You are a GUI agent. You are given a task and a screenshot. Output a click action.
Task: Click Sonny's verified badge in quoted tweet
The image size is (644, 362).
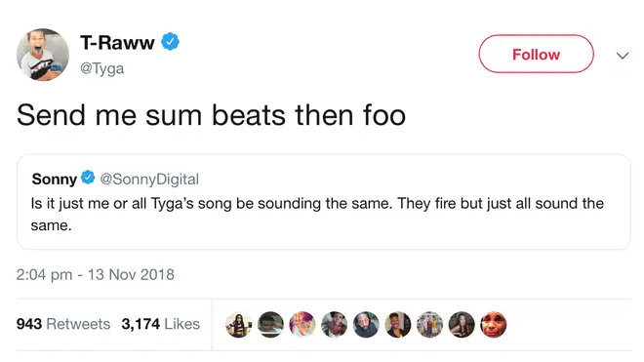88,178
